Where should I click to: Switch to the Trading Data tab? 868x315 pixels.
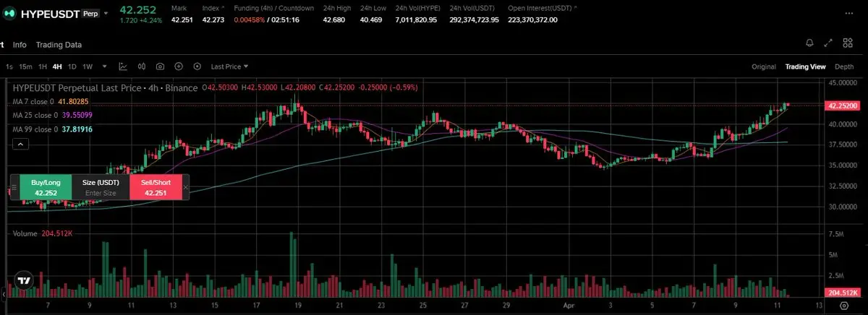59,45
